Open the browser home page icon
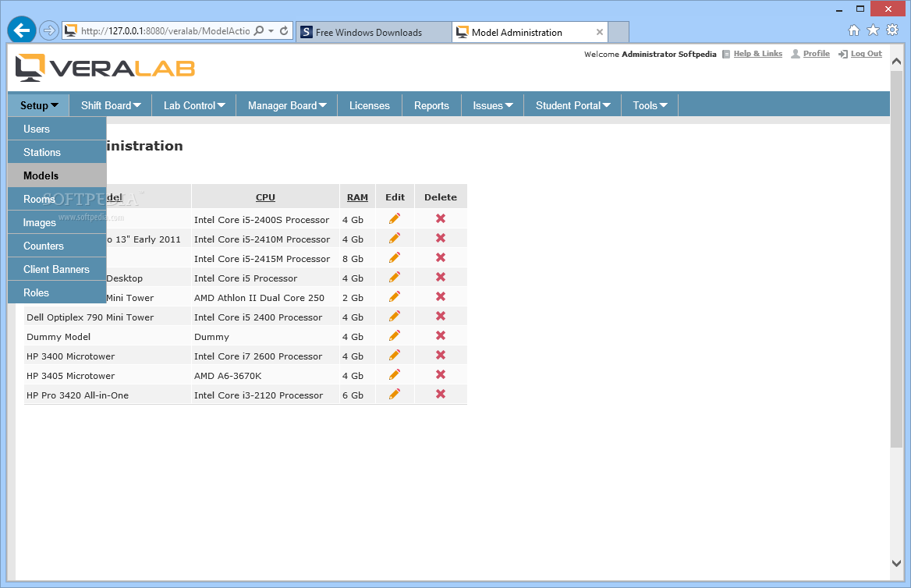Viewport: 911px width, 588px height. [x=853, y=30]
